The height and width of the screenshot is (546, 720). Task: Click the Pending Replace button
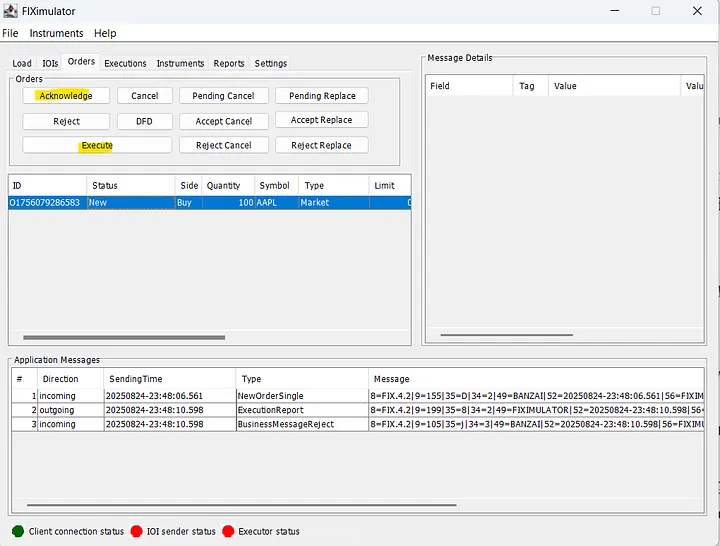tap(322, 96)
